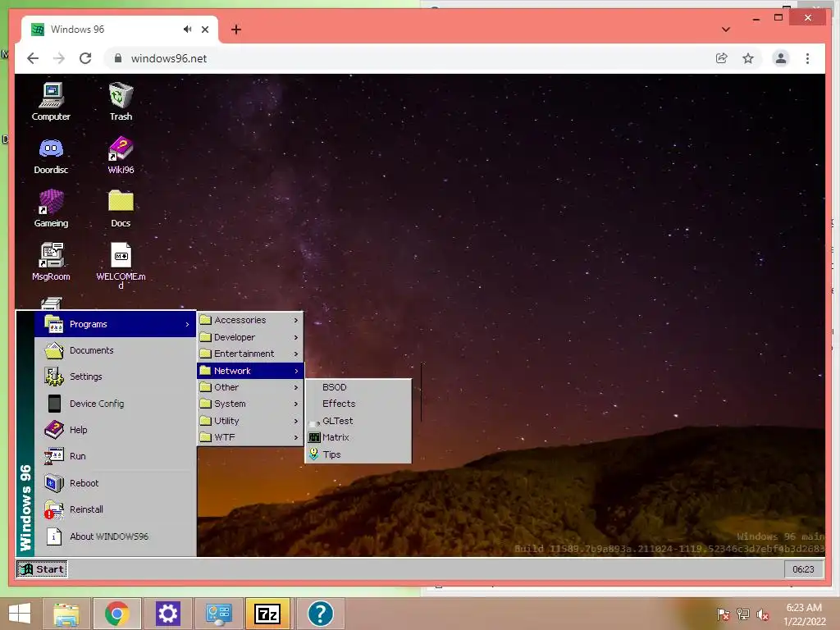Open the Control Panel taskbar icon
The width and height of the screenshot is (840, 630).
coord(218,614)
